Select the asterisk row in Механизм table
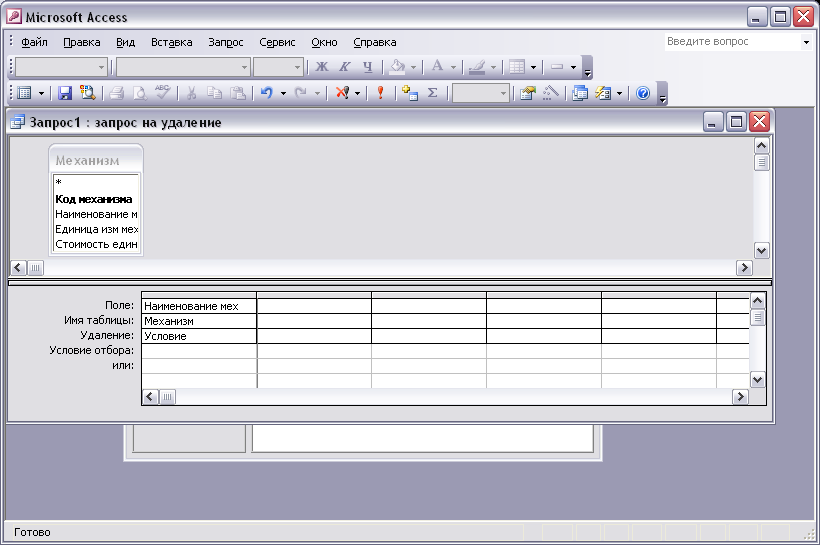Screen dimensions: 820x545 [x=96, y=182]
